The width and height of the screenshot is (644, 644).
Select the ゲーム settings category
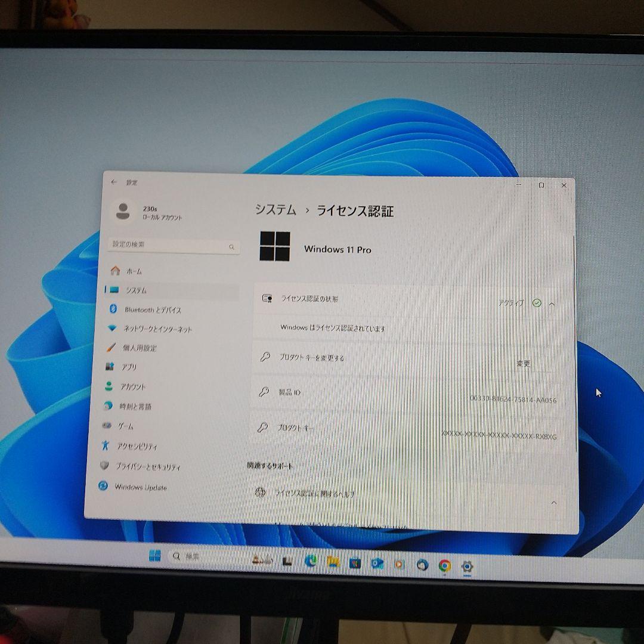(x=131, y=426)
